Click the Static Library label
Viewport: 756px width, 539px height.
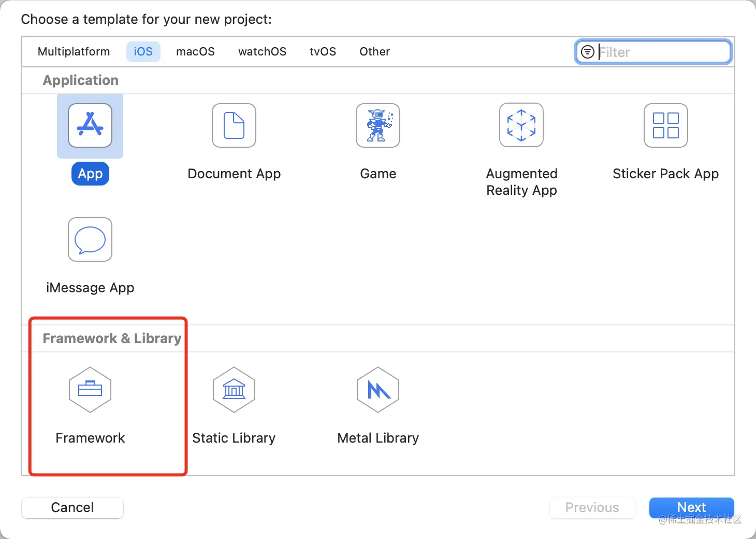(234, 438)
